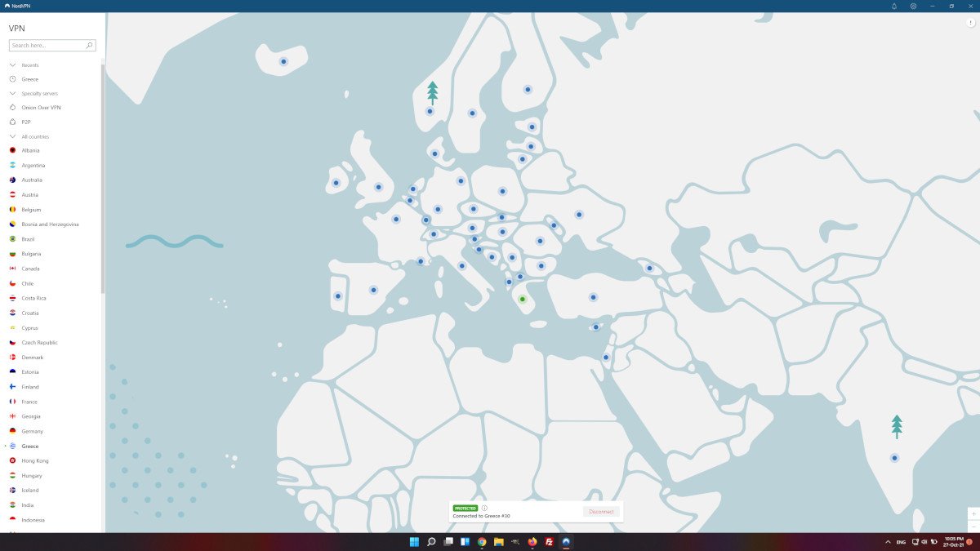Click the magnifier icon in search box

click(89, 46)
